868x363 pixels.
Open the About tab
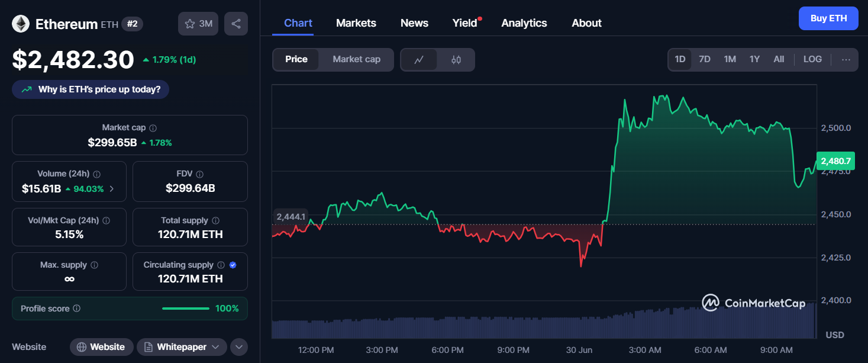[x=586, y=23]
